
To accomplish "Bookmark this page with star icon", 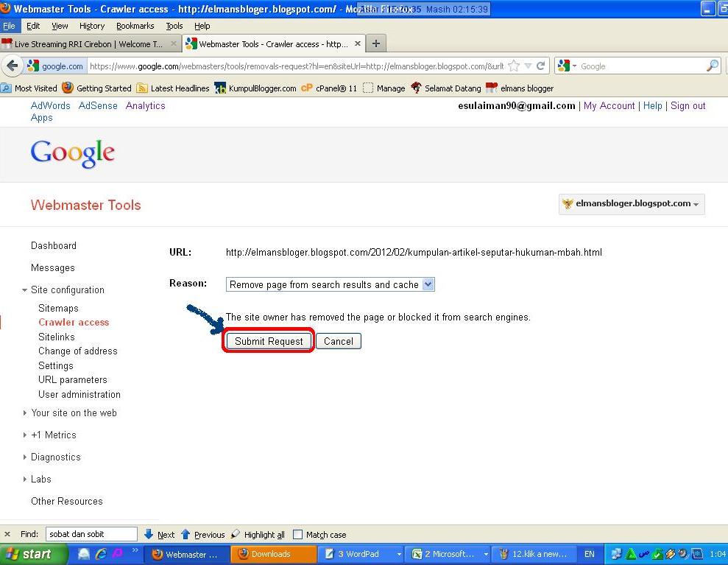I will (x=514, y=66).
